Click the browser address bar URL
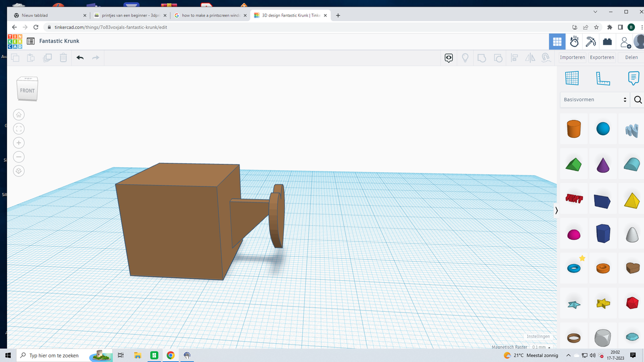Screen dimensions: 644x362 (111, 27)
